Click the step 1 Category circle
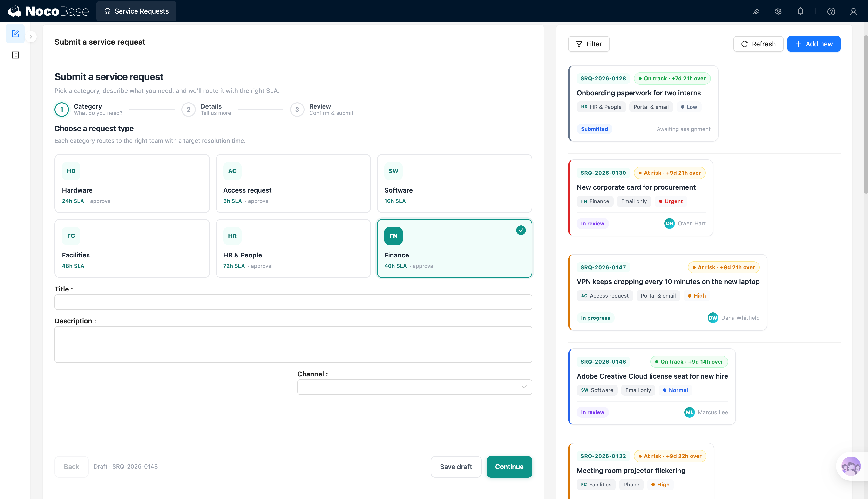The height and width of the screenshot is (499, 868). point(62,110)
